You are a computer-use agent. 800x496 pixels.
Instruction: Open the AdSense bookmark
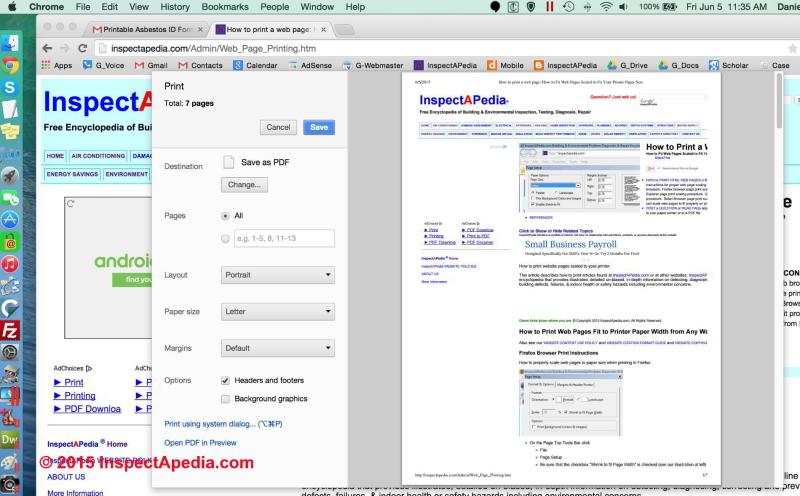coord(310,65)
